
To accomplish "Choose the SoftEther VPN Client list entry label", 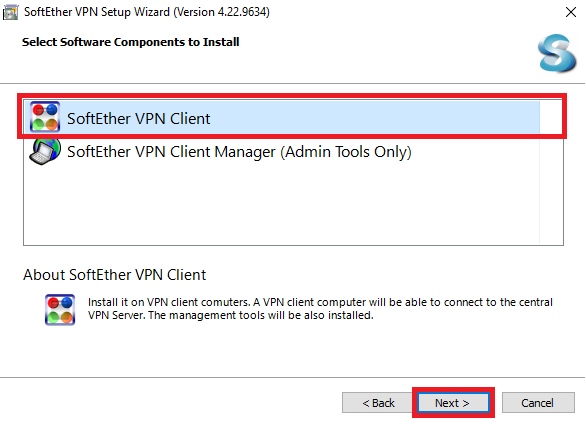I will click(x=139, y=119).
